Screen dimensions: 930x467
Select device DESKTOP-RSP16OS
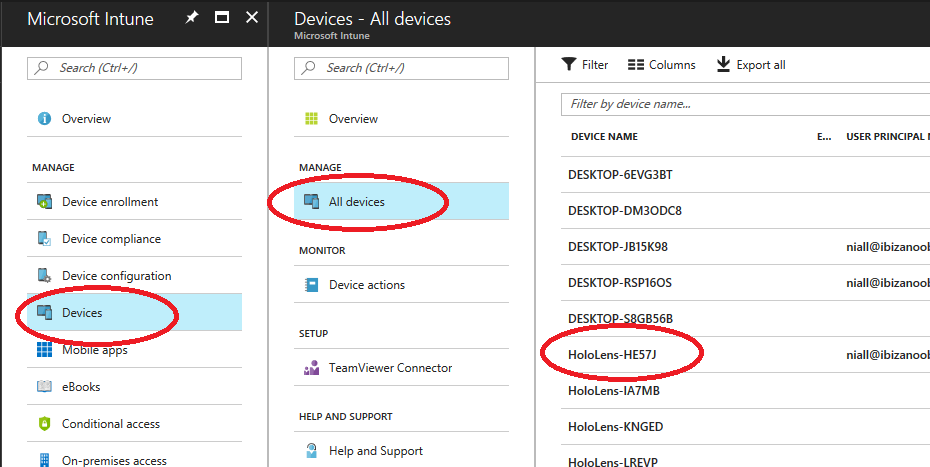(x=620, y=282)
